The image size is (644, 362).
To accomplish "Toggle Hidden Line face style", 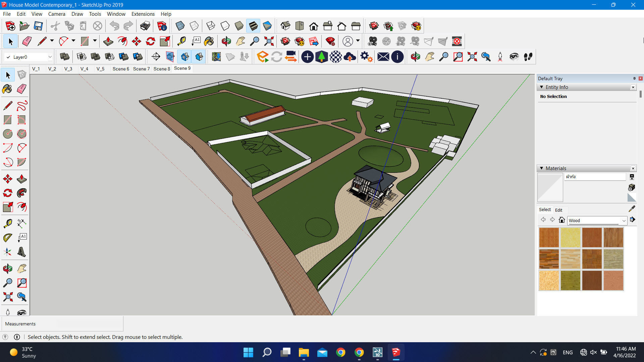I will (x=225, y=26).
